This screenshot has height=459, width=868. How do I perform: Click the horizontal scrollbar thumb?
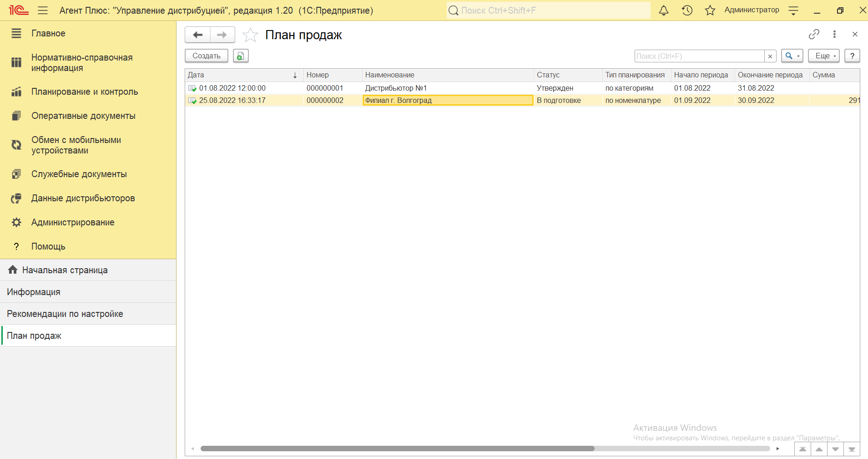pyautogui.click(x=397, y=449)
